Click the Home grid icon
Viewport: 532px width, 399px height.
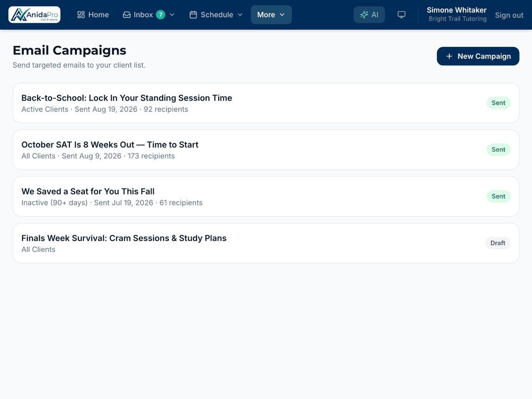pyautogui.click(x=81, y=14)
